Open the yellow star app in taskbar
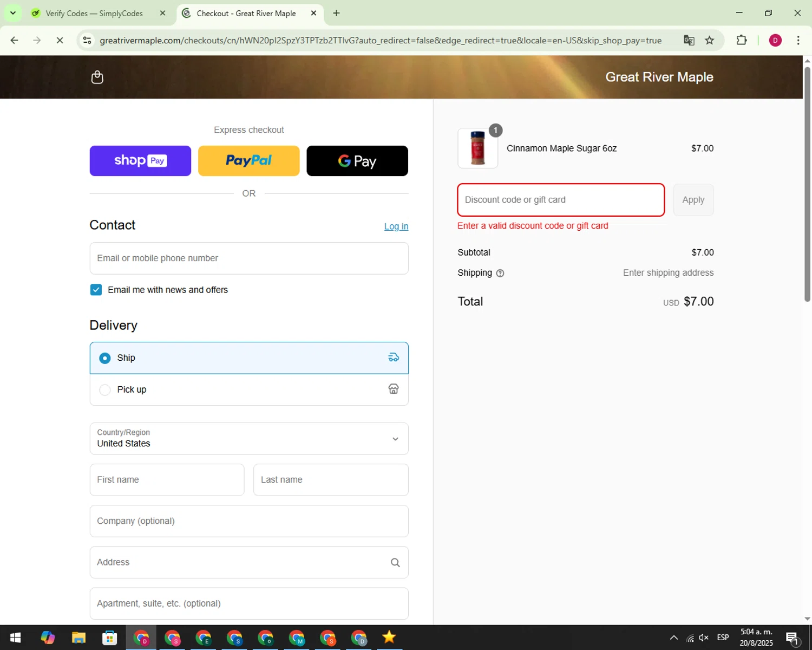This screenshot has width=812, height=650. coord(389,638)
